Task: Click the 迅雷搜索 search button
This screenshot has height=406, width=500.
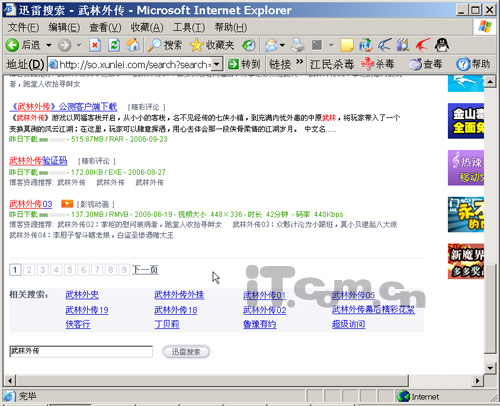Action: 186,352
